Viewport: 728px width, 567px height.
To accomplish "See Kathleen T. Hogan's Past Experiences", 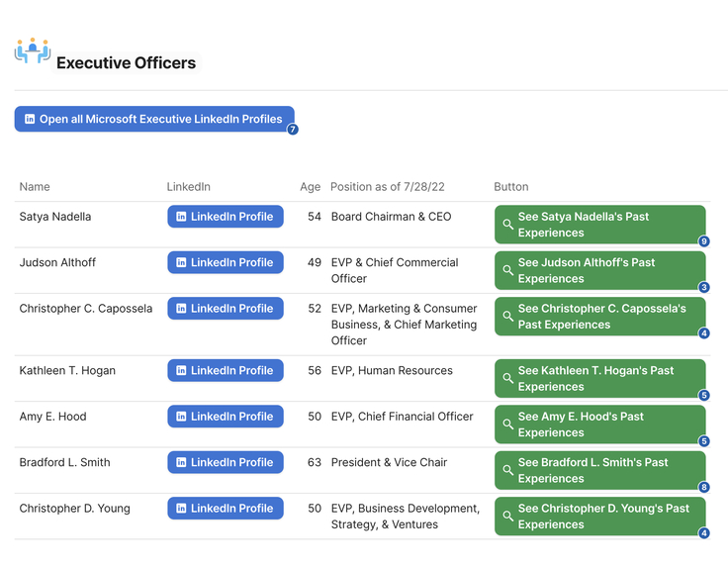I will [599, 379].
